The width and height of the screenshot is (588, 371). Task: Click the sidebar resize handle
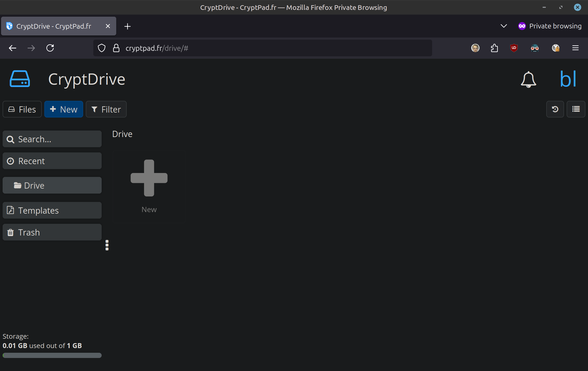pos(107,245)
